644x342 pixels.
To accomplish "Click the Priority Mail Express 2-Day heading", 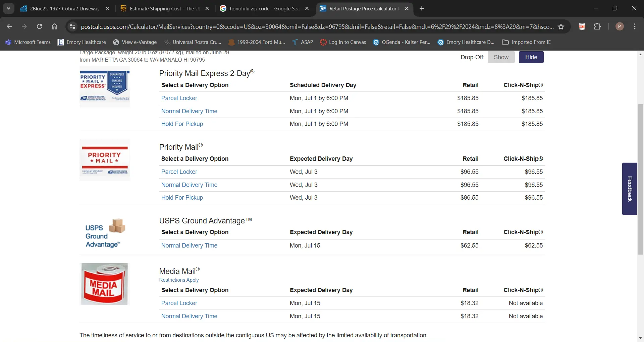I will [207, 73].
